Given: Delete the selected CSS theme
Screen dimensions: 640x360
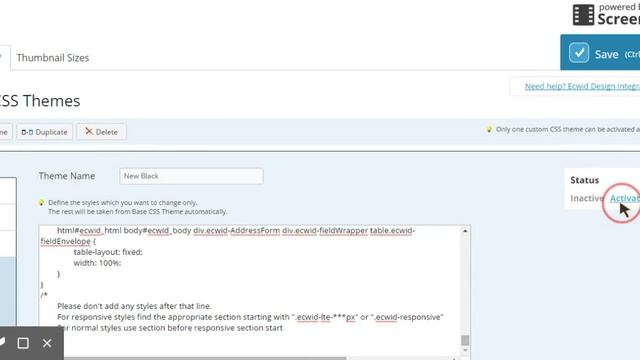Looking at the screenshot, I should point(101,132).
